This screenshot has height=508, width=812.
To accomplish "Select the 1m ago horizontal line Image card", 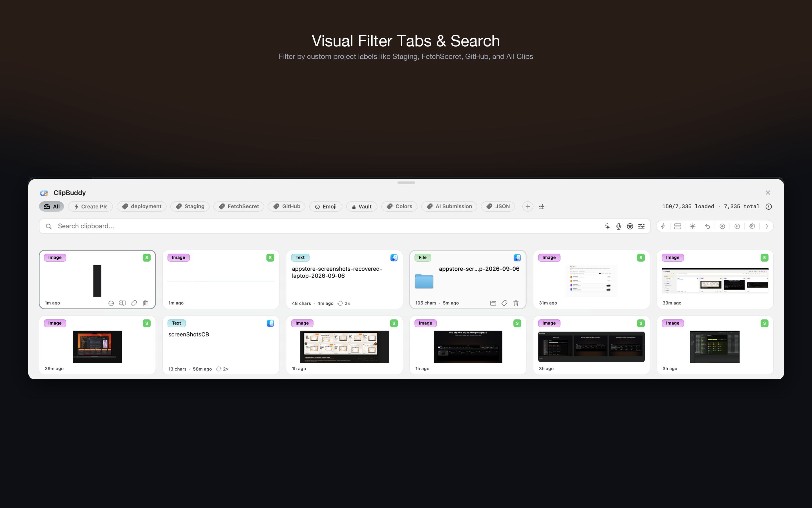I will pyautogui.click(x=221, y=279).
